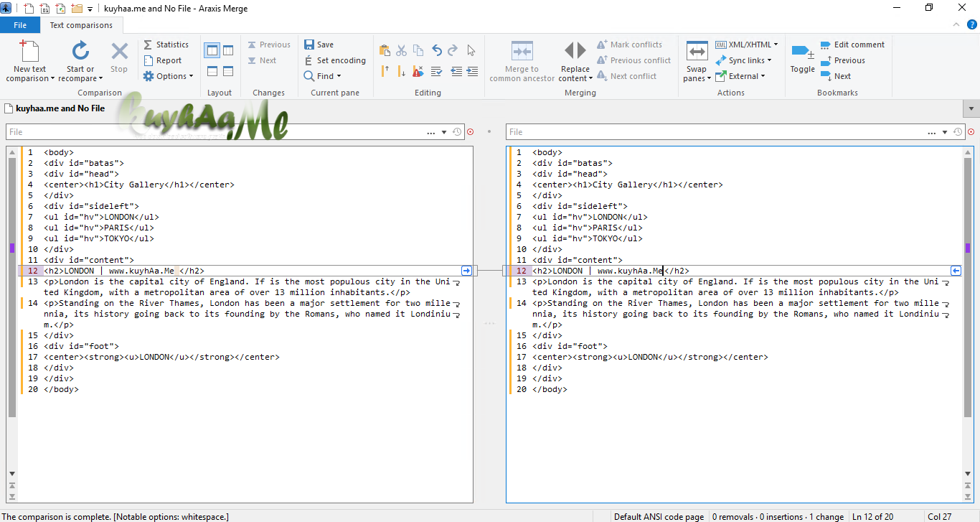Select three-pane vertical layout
980x522 pixels.
[228, 50]
